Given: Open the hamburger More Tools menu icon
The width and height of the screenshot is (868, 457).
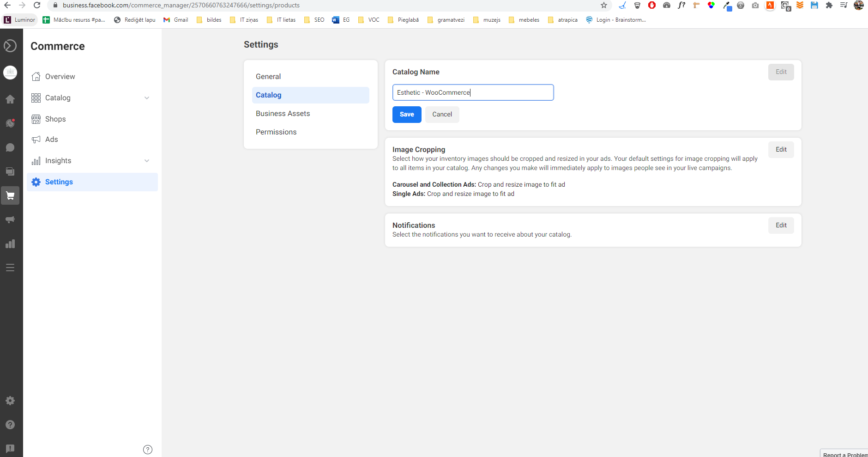Looking at the screenshot, I should (x=10, y=268).
